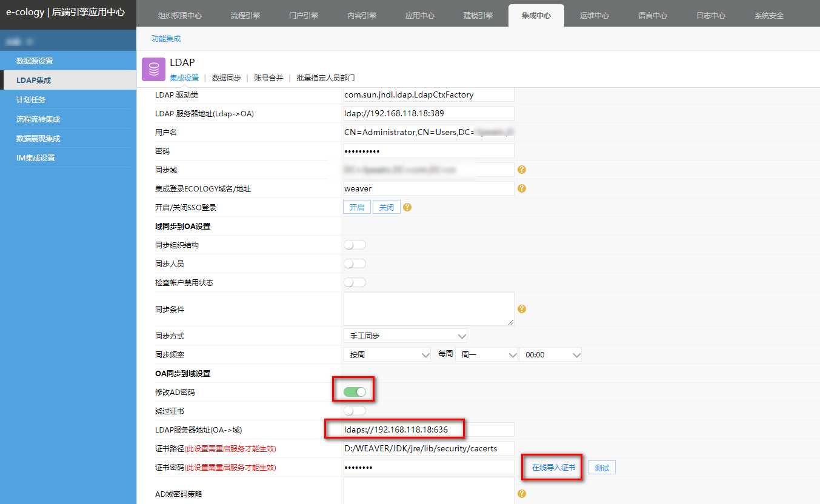The image size is (820, 504).
Task: Open the 运维中心 top tab
Action: tap(595, 16)
